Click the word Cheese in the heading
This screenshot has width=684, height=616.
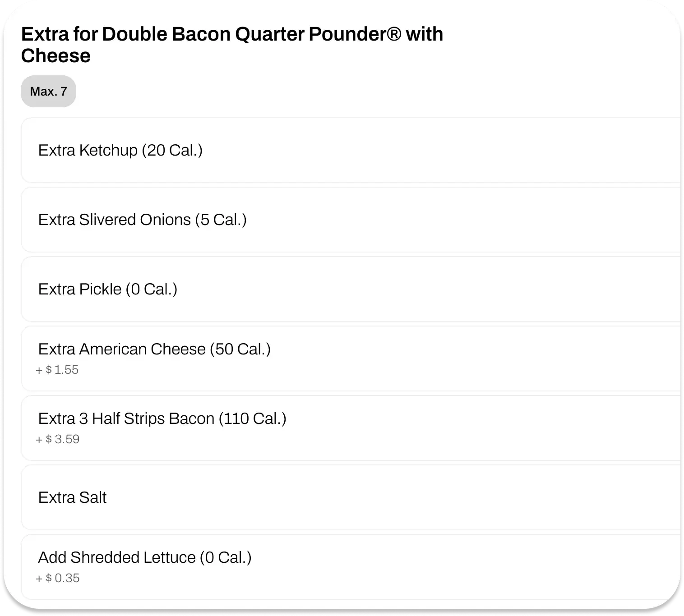click(x=55, y=56)
